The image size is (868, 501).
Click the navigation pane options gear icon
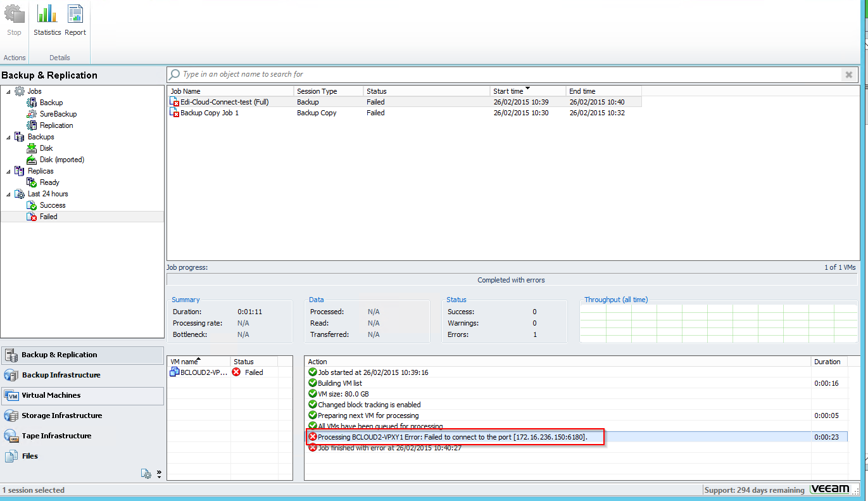pyautogui.click(x=146, y=474)
